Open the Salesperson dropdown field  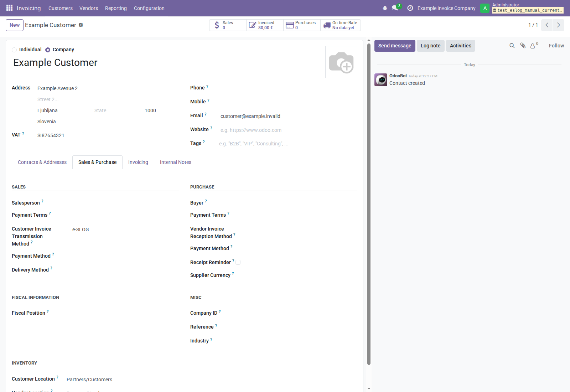[x=125, y=203]
